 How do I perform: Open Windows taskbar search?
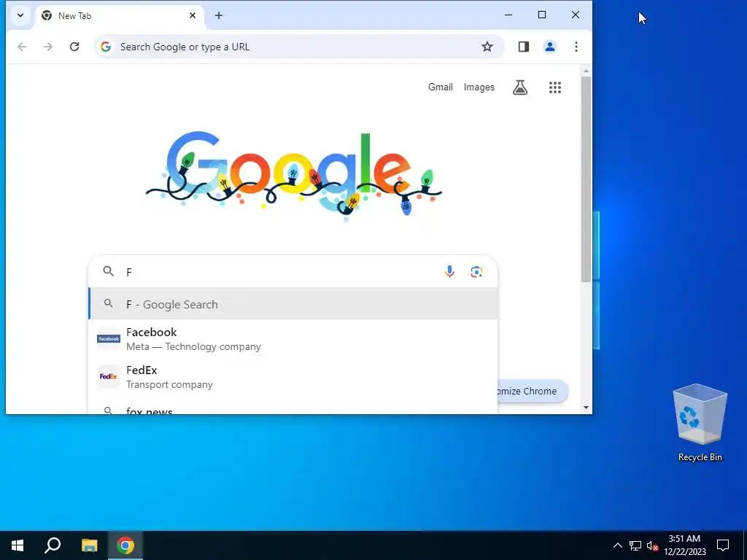53,545
